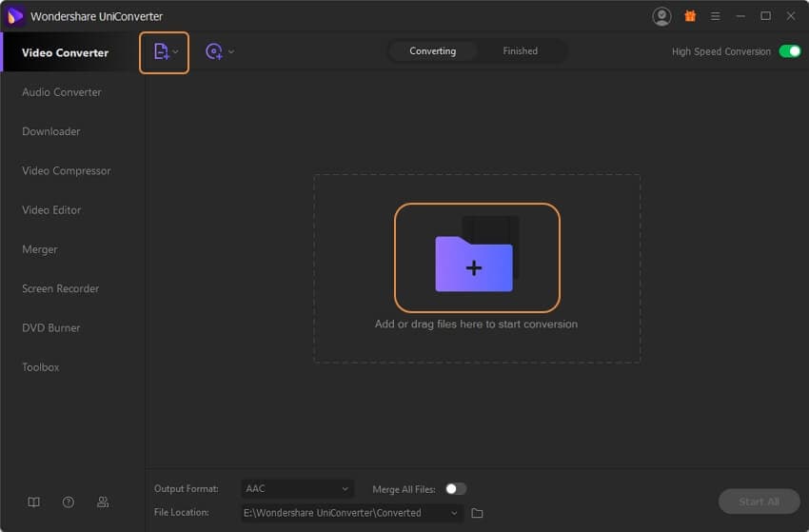Select Video Converter in the sidebar

(65, 52)
